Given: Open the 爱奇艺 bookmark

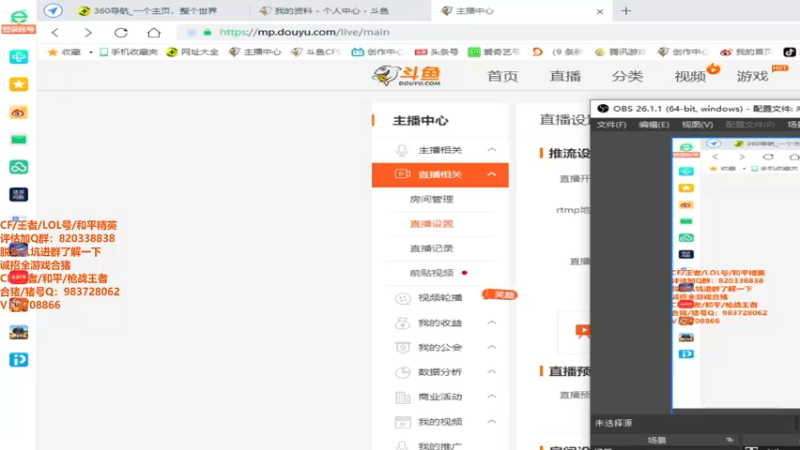Looking at the screenshot, I should point(494,52).
